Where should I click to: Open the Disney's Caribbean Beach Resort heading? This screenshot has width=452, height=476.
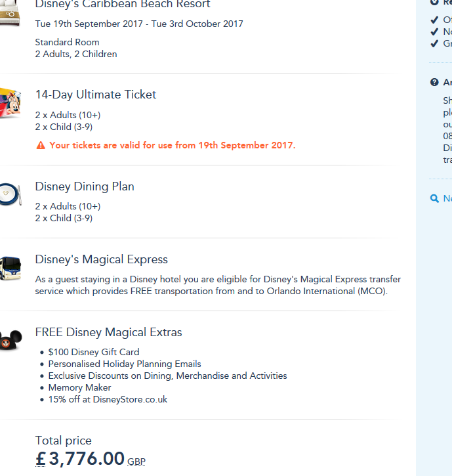[123, 5]
